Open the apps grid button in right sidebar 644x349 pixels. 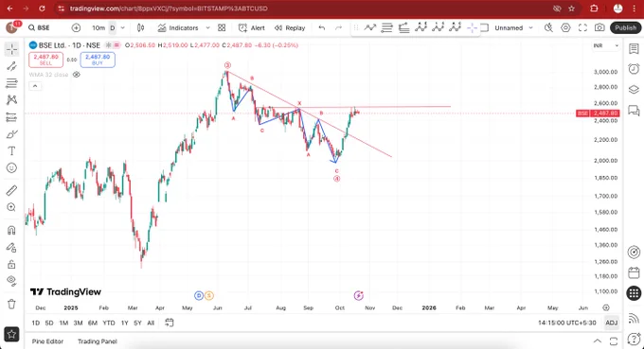coord(634,293)
